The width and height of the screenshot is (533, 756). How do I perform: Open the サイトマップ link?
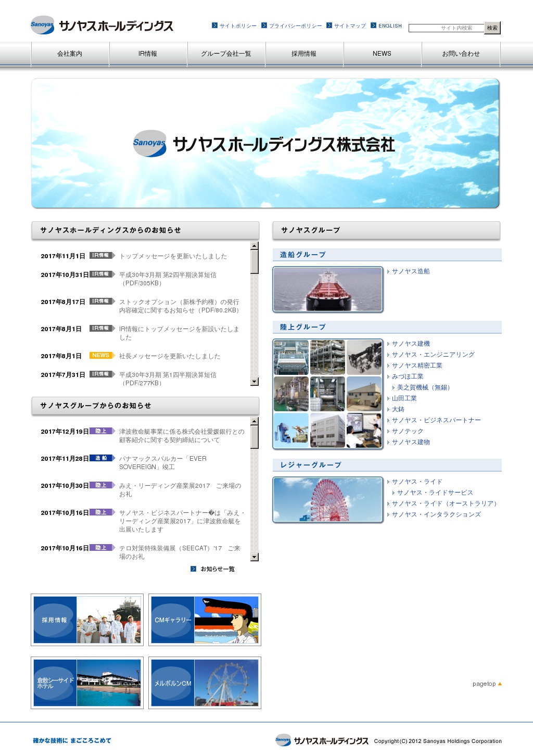point(350,26)
